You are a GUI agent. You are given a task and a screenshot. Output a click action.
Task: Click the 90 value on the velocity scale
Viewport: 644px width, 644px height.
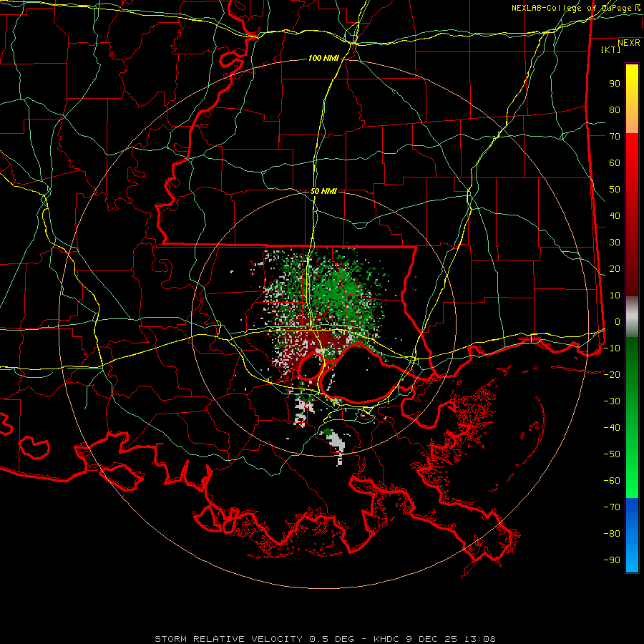pyautogui.click(x=615, y=84)
